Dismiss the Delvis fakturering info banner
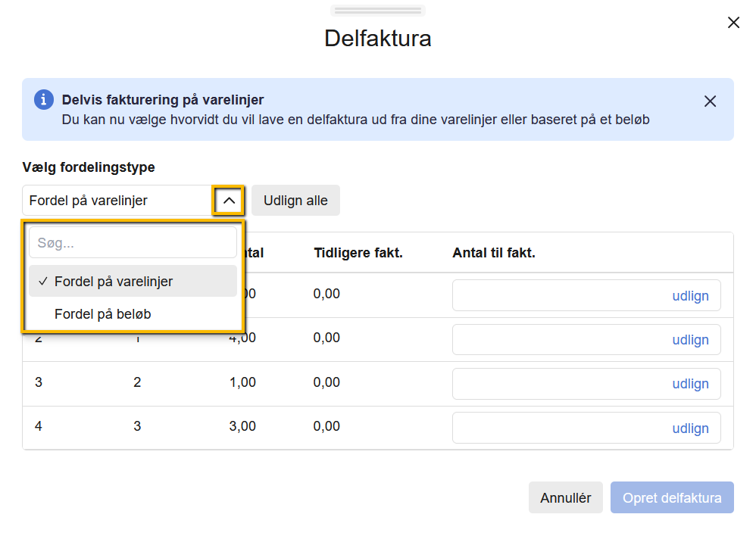Viewport: 756px width, 536px height. pyautogui.click(x=710, y=101)
